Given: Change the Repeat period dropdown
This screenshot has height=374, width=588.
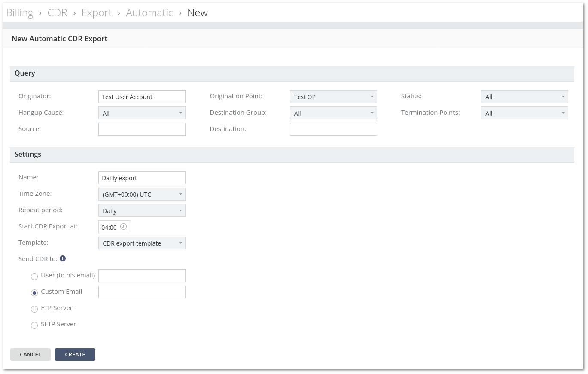Looking at the screenshot, I should 141,211.
